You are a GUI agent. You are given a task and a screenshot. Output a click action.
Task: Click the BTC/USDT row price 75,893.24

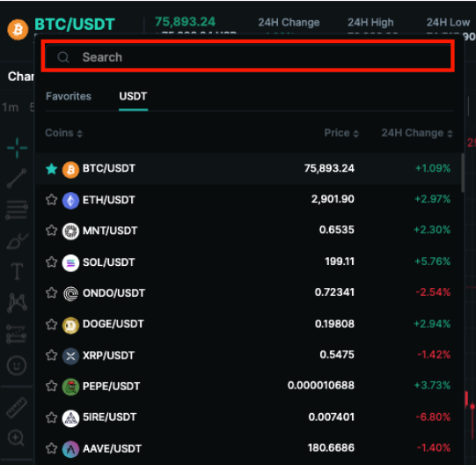coord(329,168)
